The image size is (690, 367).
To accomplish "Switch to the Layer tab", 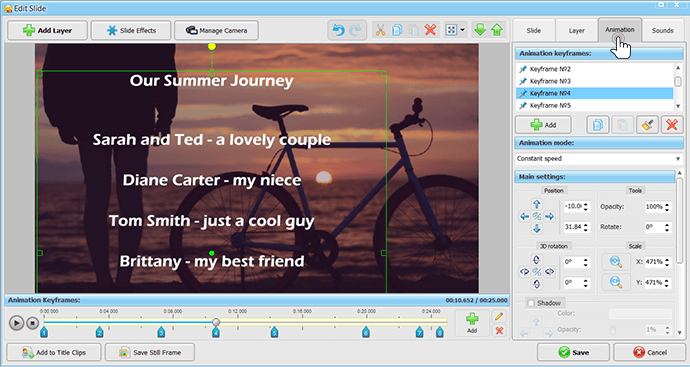I will click(576, 30).
